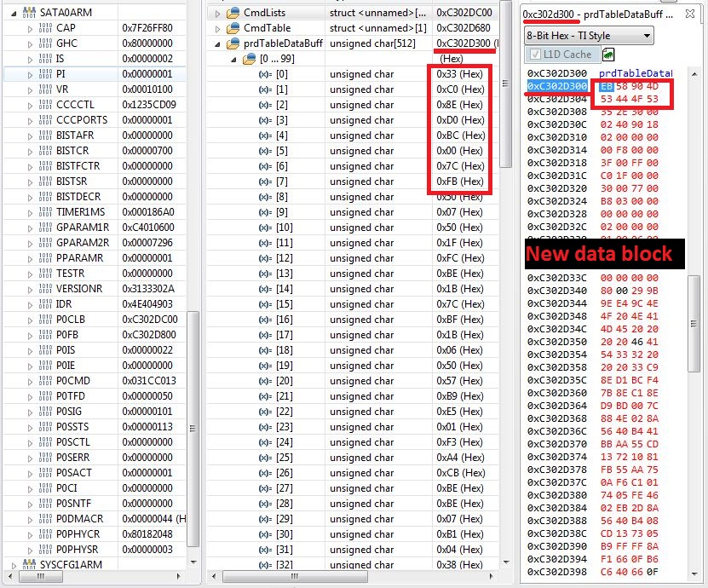This screenshot has width=708, height=588.
Task: Click the CmdLists type struct <unnamed>[...
Action: (x=378, y=13)
